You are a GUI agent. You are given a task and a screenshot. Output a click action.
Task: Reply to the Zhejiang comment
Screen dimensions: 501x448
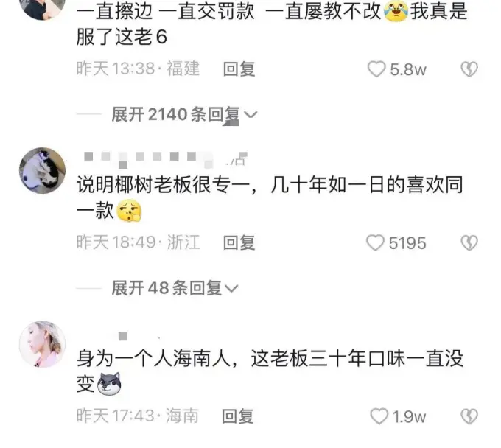click(x=239, y=242)
